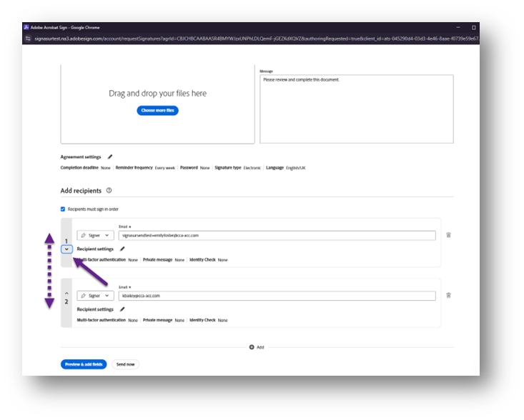Delete the first recipient with trash icon
524x420 pixels.
click(x=448, y=234)
